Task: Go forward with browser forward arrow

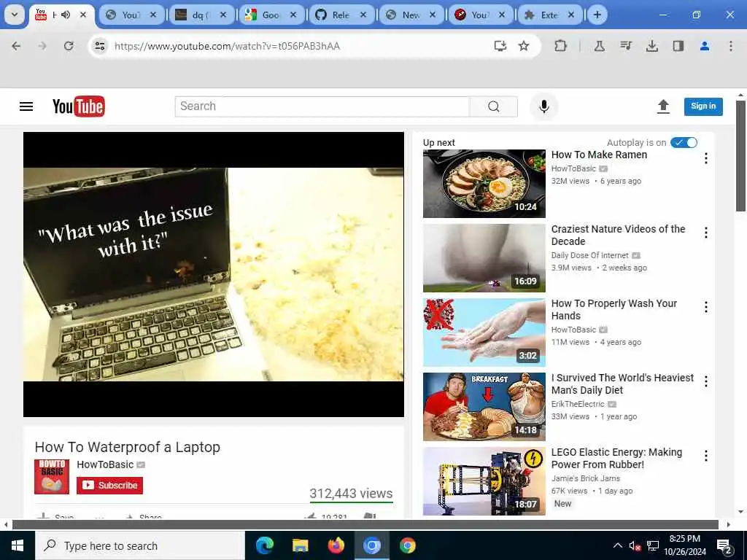Action: click(x=42, y=46)
